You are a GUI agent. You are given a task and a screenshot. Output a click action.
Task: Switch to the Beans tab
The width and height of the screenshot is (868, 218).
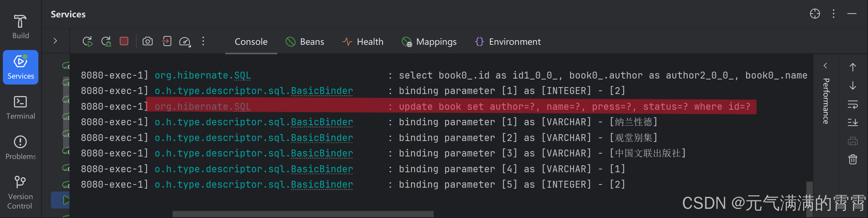coord(304,42)
